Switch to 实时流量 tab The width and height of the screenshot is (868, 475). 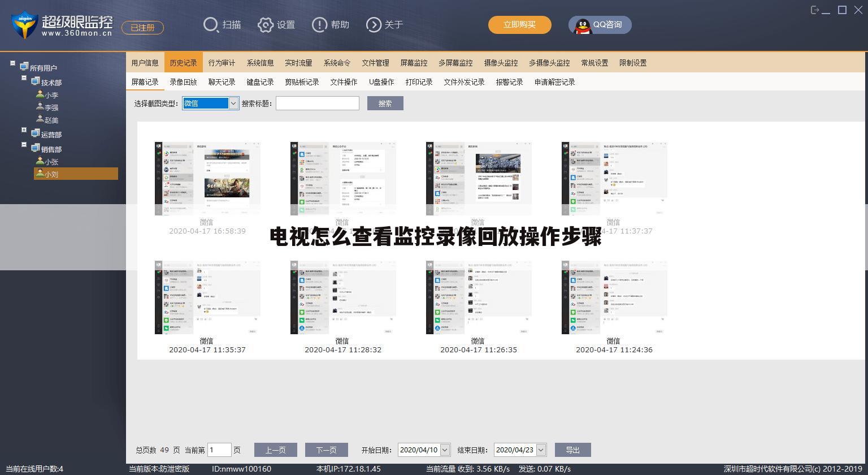(x=299, y=63)
